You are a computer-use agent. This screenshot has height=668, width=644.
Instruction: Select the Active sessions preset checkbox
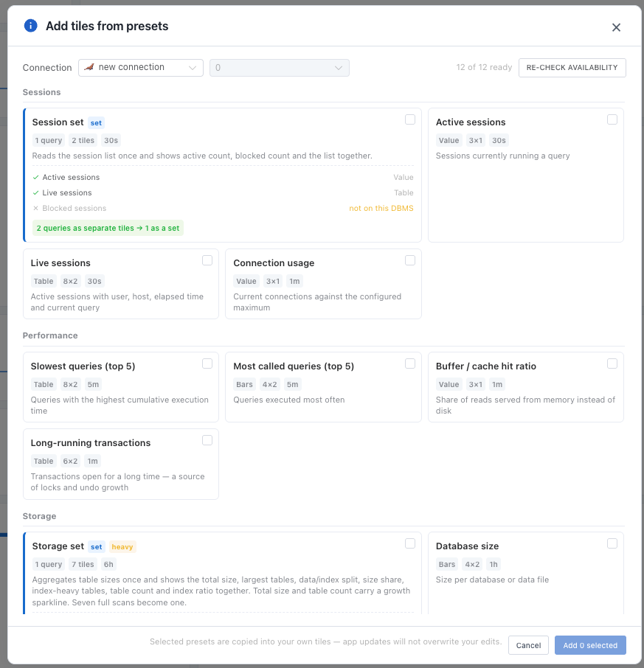[x=612, y=119]
